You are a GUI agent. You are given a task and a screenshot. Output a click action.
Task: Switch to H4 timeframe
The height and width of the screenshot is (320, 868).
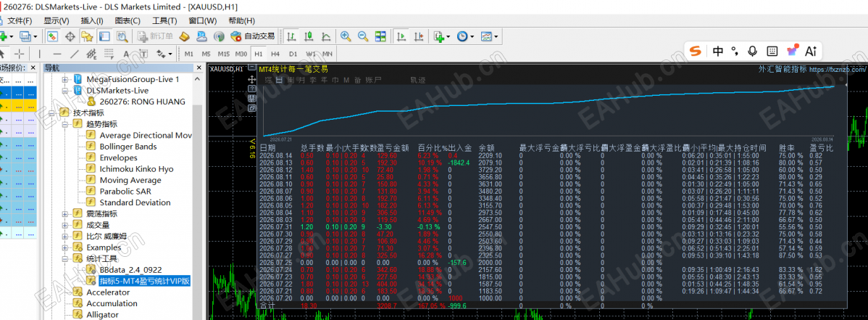(275, 54)
